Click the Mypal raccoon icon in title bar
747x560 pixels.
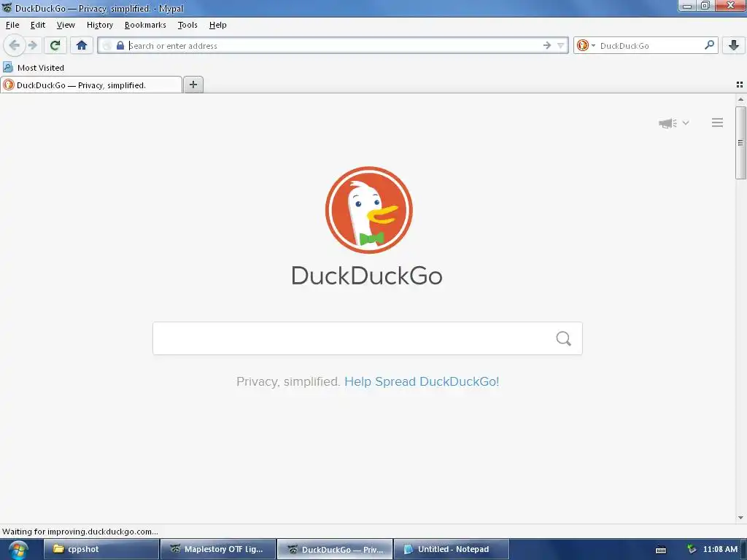pyautogui.click(x=7, y=7)
